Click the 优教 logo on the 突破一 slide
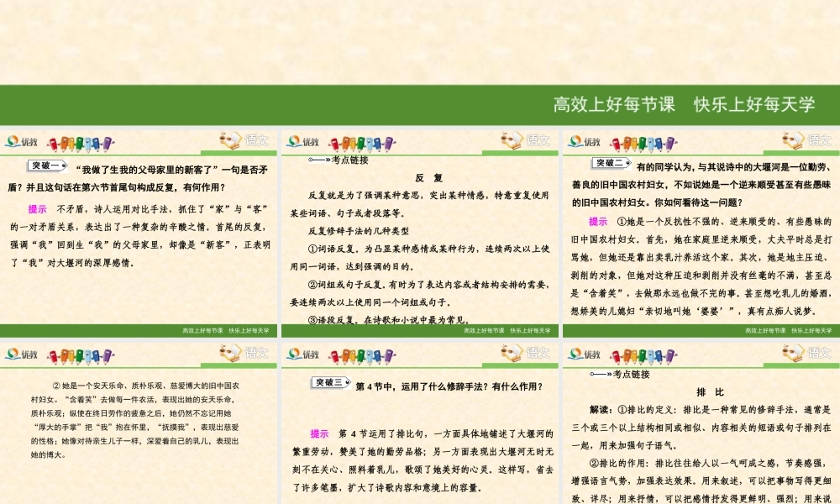 (22, 142)
